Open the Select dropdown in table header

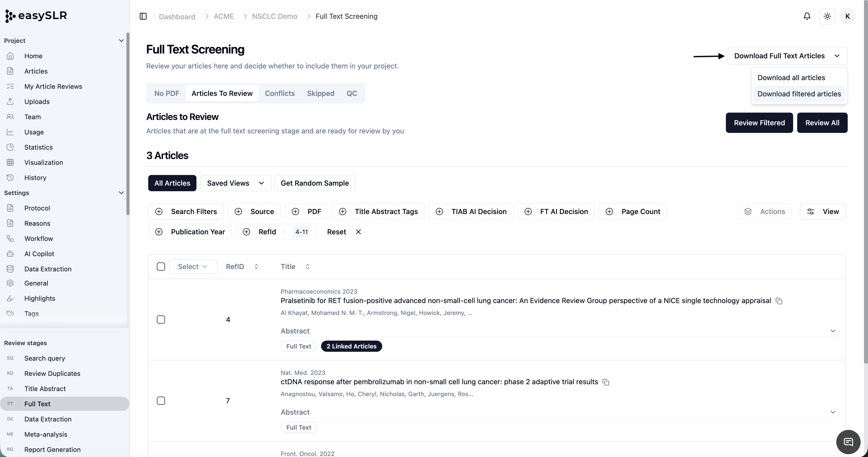(193, 266)
